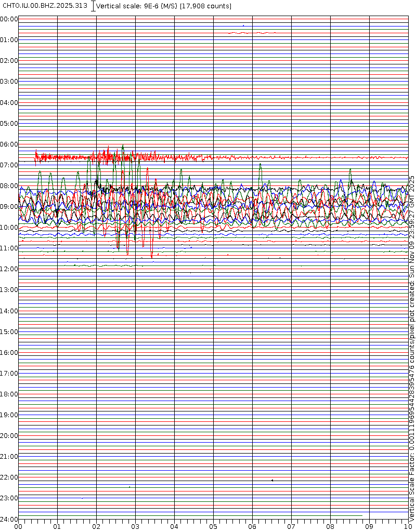The image size is (416, 532).
Task: Click the 00 minute label on bottom axis
Action: [x=18, y=526]
